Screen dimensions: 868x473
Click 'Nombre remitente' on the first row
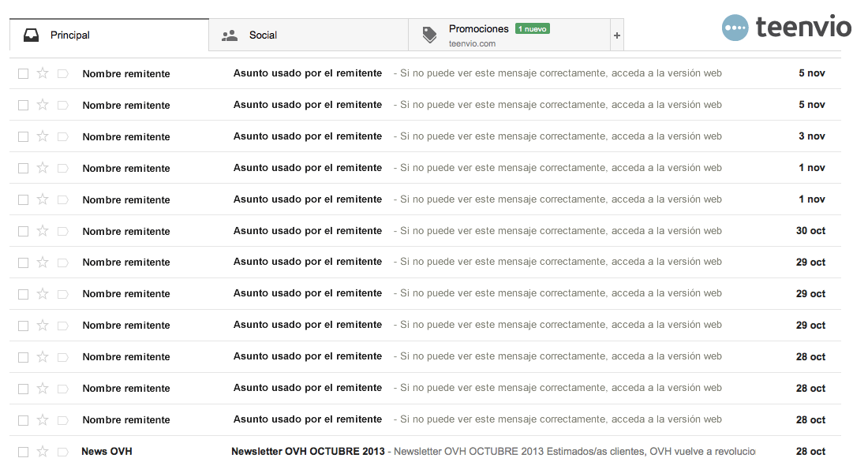click(x=126, y=73)
